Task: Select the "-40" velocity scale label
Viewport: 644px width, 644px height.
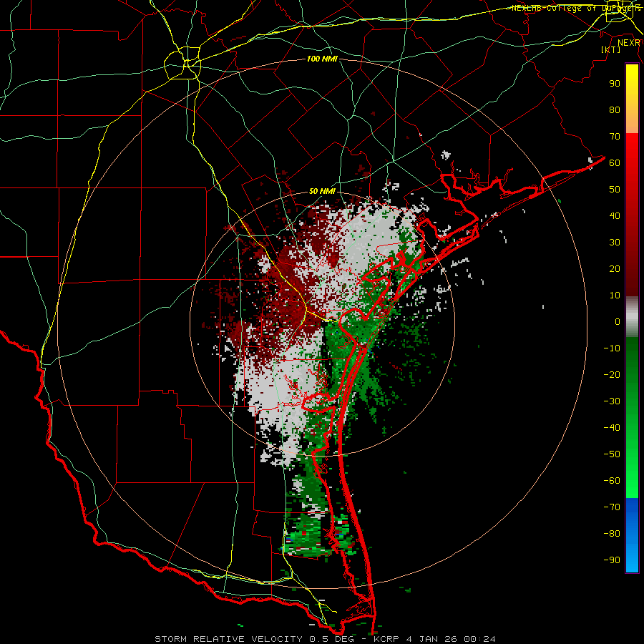Action: (x=612, y=428)
